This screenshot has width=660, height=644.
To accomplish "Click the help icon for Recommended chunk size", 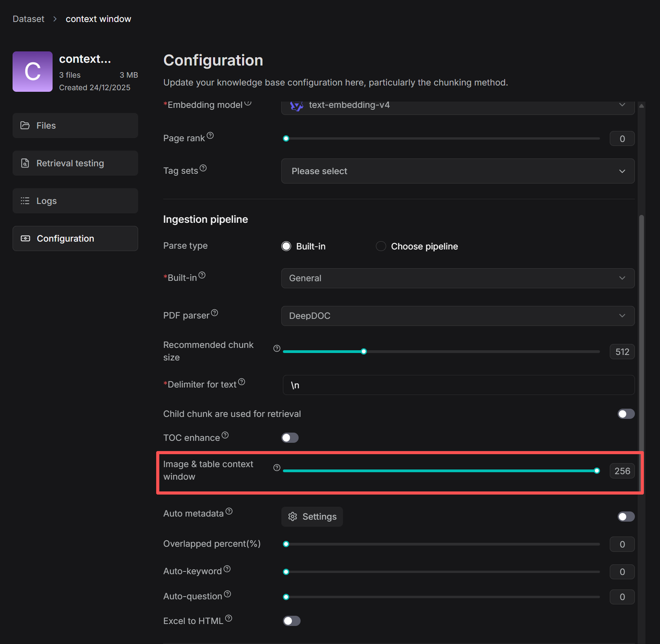I will point(277,349).
